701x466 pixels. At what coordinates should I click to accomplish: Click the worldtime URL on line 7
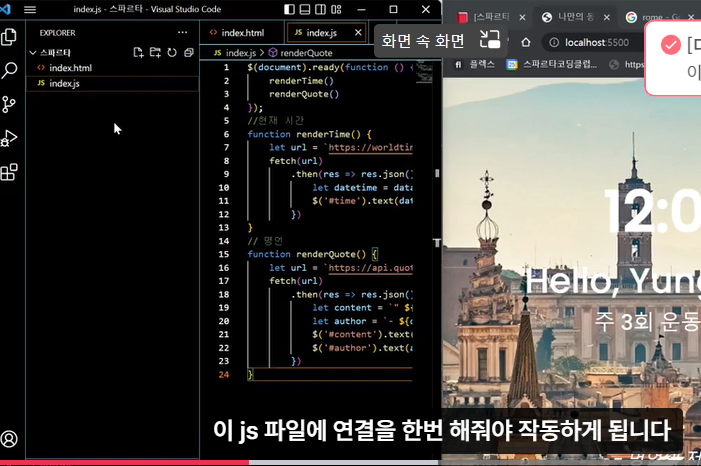pyautogui.click(x=371, y=148)
